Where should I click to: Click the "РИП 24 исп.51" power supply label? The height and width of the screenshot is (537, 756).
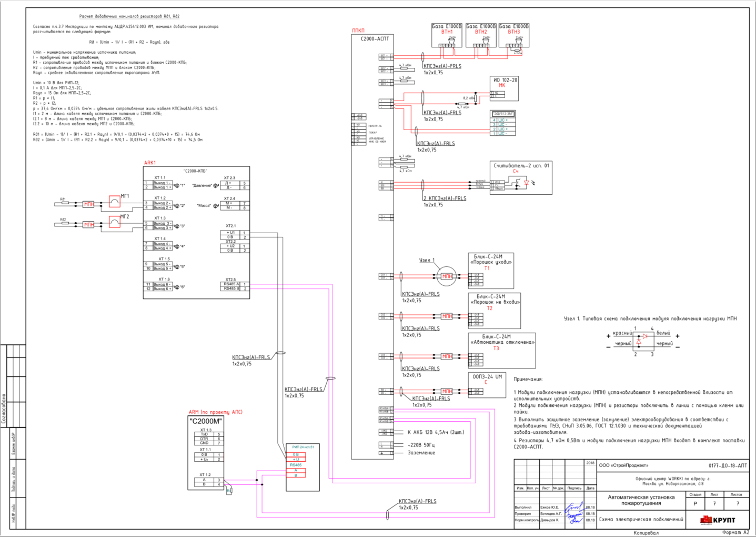pyautogui.click(x=303, y=447)
